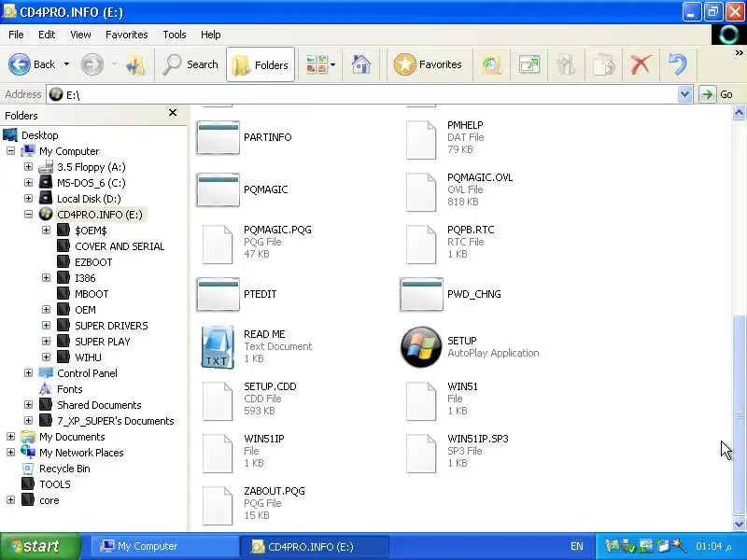Select the ZABOUT.PQG file icon

[218, 506]
